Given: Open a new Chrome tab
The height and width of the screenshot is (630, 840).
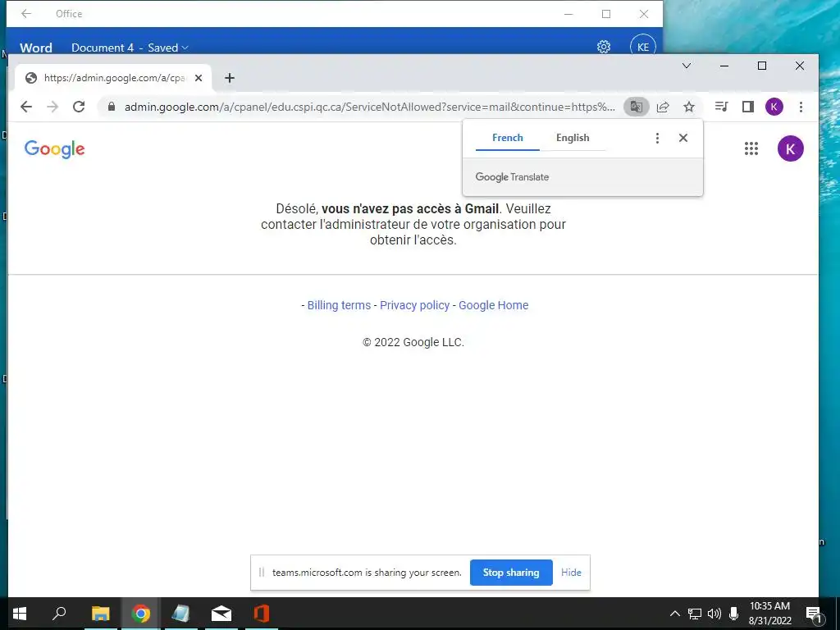Looking at the screenshot, I should coord(230,78).
